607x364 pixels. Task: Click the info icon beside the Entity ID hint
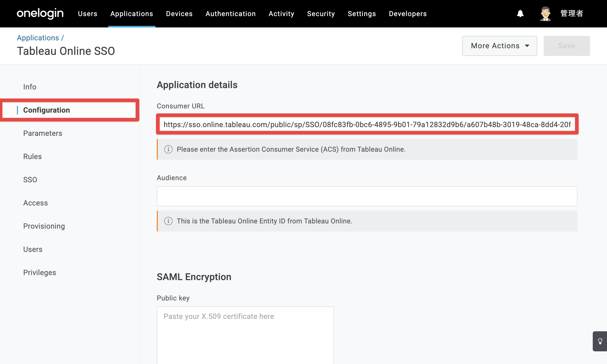point(168,221)
